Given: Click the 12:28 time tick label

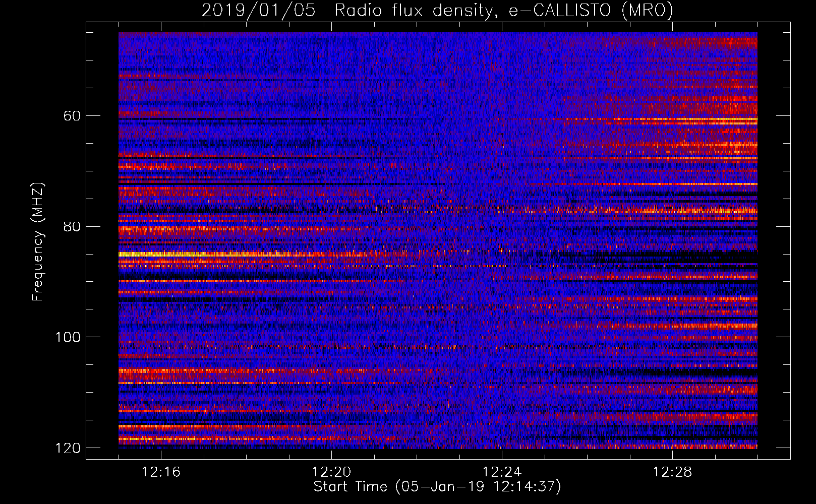Looking at the screenshot, I should click(672, 472).
